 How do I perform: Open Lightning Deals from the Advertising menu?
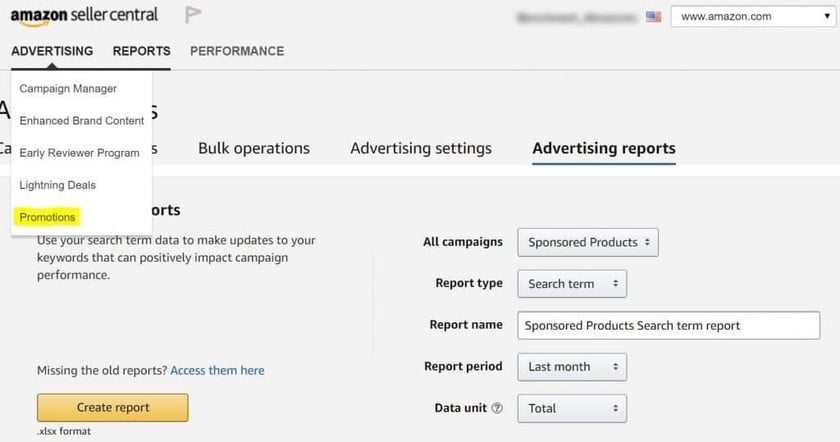[x=57, y=185]
